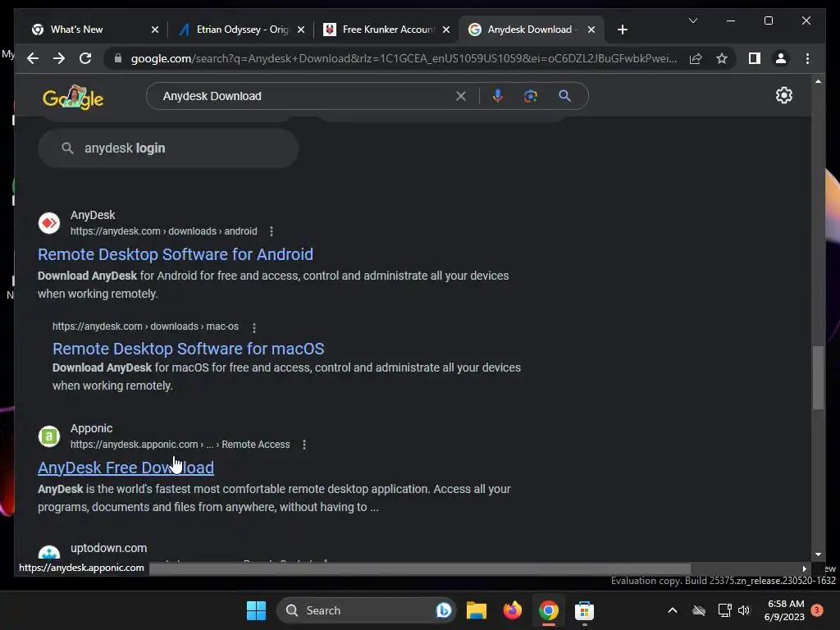Click the scrollbar up arrow

(x=818, y=81)
